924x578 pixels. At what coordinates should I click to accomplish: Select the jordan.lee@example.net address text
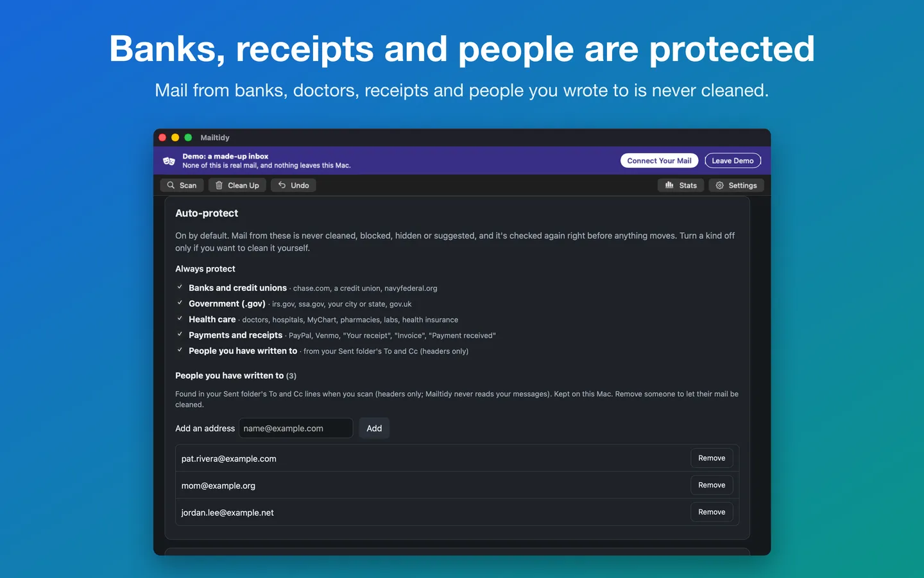tap(227, 512)
